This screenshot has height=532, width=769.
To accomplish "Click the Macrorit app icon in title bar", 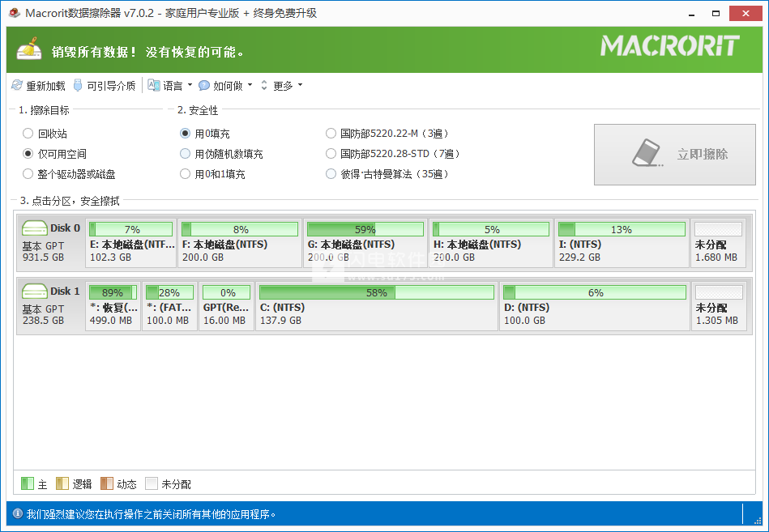I will [15, 13].
